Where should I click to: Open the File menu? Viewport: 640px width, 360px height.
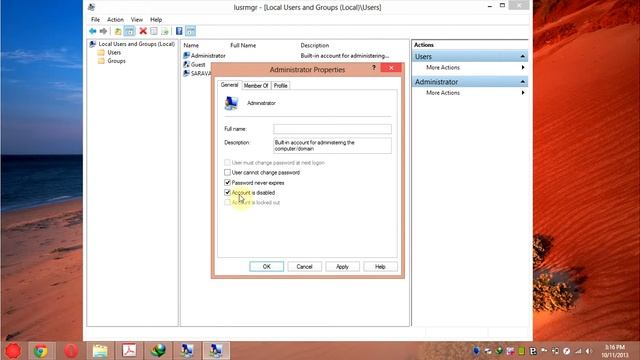pos(95,20)
